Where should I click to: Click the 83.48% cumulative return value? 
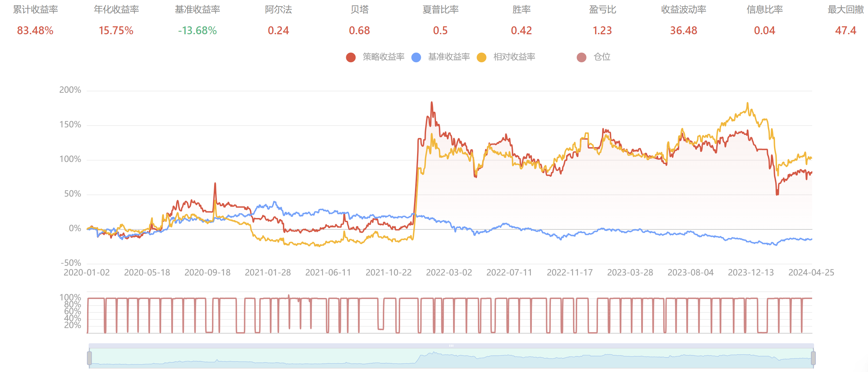[35, 30]
